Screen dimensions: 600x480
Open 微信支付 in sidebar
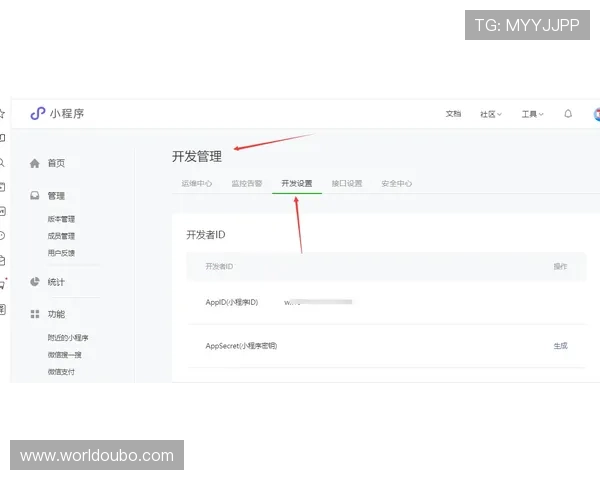(61, 372)
